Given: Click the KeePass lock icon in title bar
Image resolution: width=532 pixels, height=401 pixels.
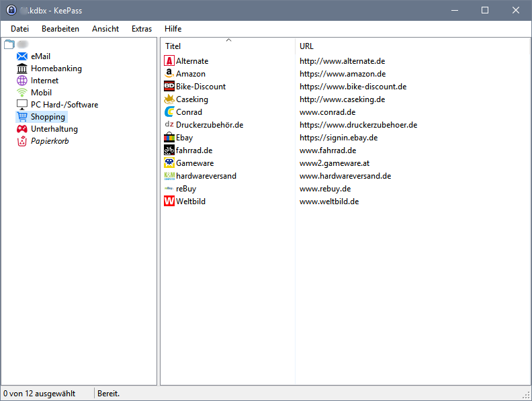Looking at the screenshot, I should click(x=11, y=10).
